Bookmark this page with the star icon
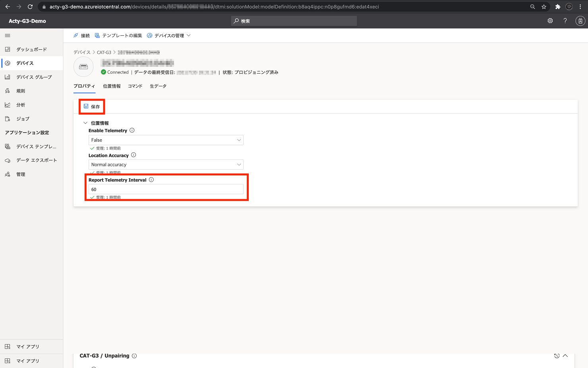Viewport: 588px width, 368px height. 544,7
